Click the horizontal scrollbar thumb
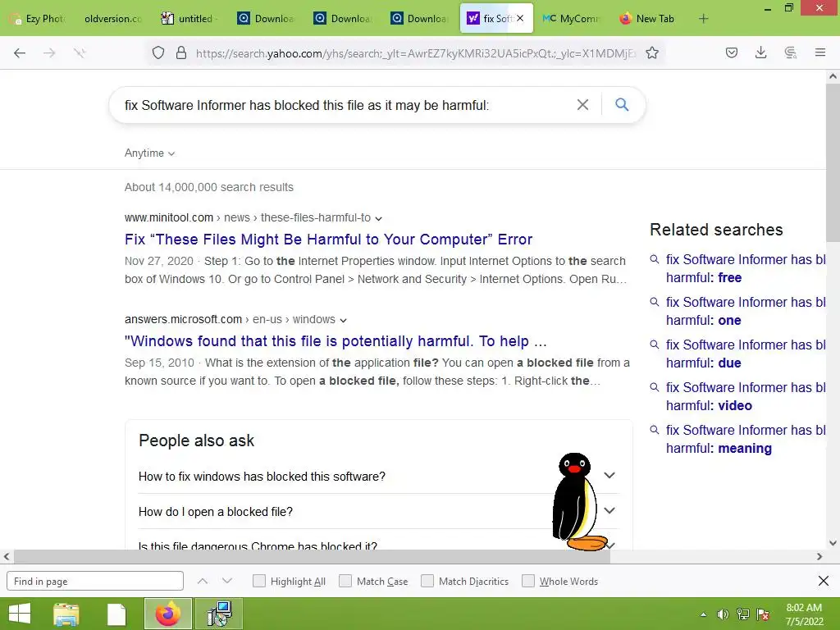This screenshot has width=840, height=630. pyautogui.click(x=312, y=557)
